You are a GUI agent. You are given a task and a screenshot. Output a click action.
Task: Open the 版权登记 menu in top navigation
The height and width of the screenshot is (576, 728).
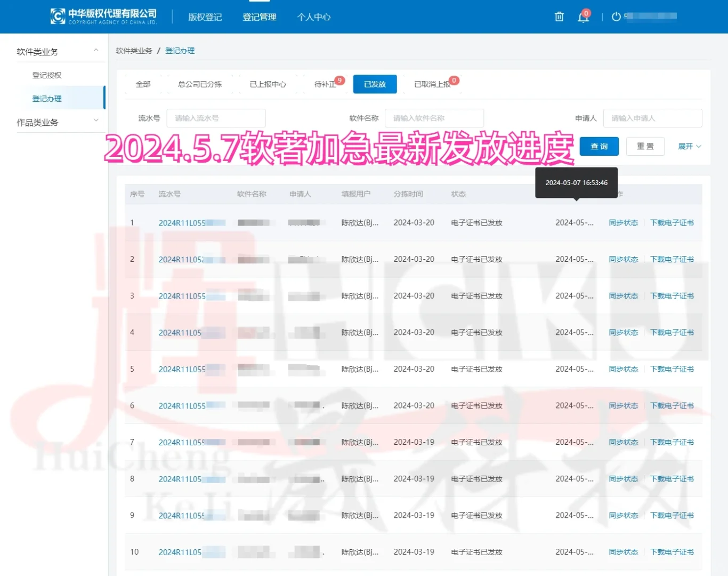point(205,17)
